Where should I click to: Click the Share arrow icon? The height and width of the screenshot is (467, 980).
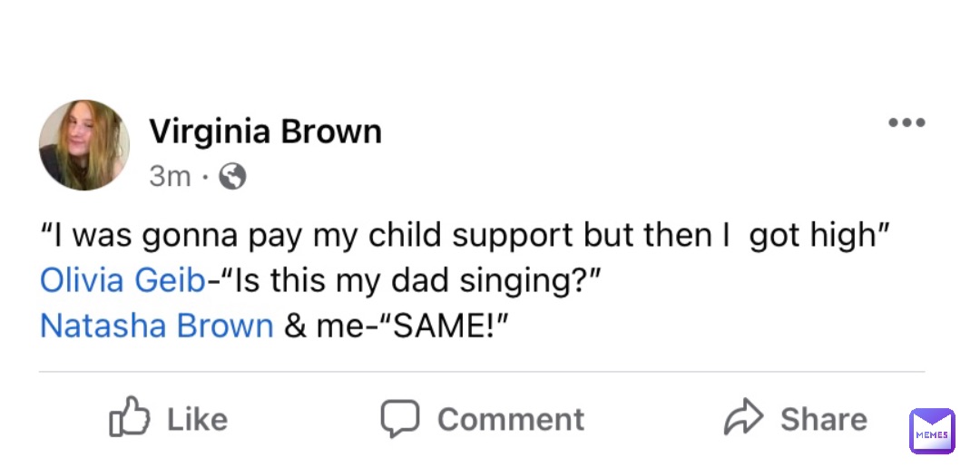click(745, 417)
